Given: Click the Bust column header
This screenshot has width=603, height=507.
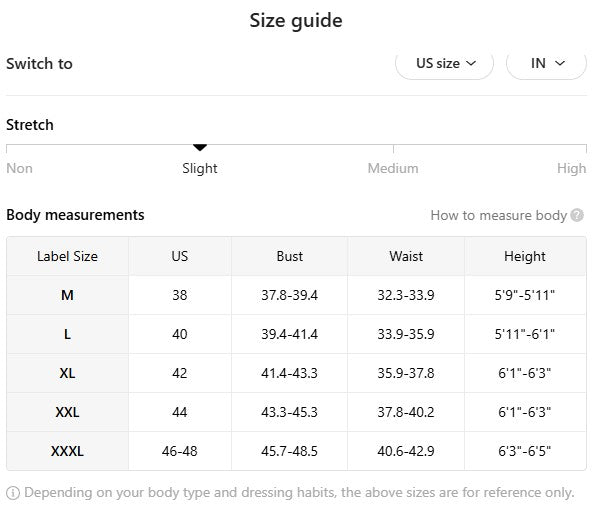Looking at the screenshot, I should tap(289, 256).
